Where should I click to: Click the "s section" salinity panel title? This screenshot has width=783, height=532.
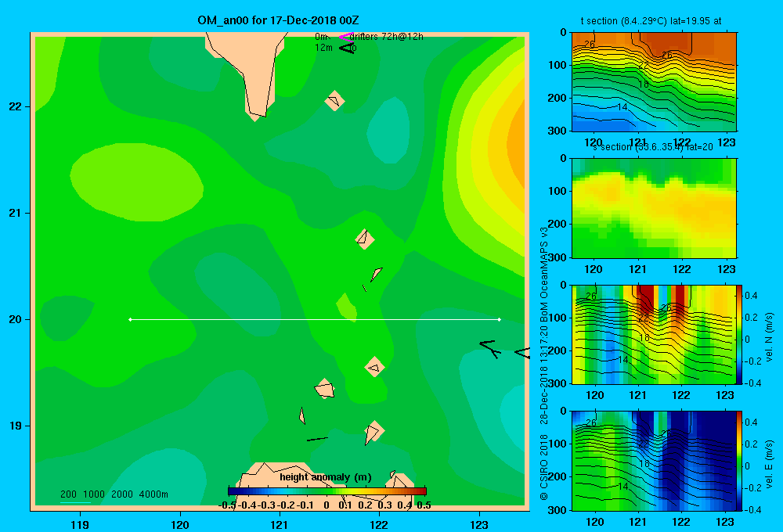pos(612,147)
